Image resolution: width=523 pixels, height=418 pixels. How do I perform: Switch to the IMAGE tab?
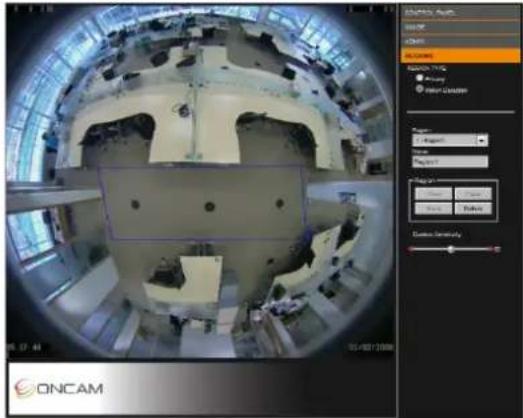point(460,27)
